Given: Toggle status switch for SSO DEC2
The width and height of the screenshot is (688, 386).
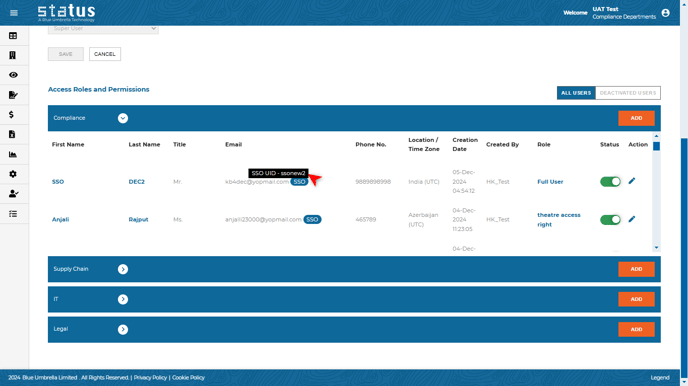Looking at the screenshot, I should [x=610, y=182].
